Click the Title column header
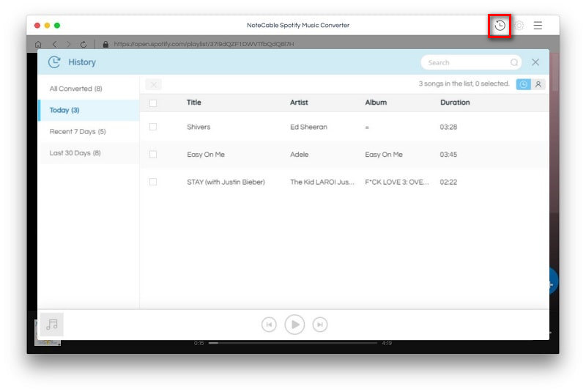586x392 pixels. click(x=193, y=103)
